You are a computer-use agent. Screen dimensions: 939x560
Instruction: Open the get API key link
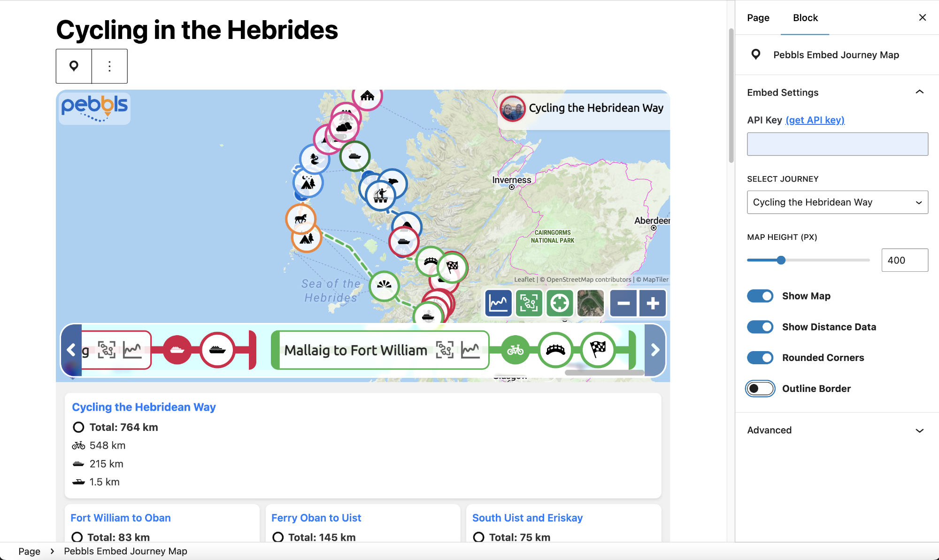815,120
